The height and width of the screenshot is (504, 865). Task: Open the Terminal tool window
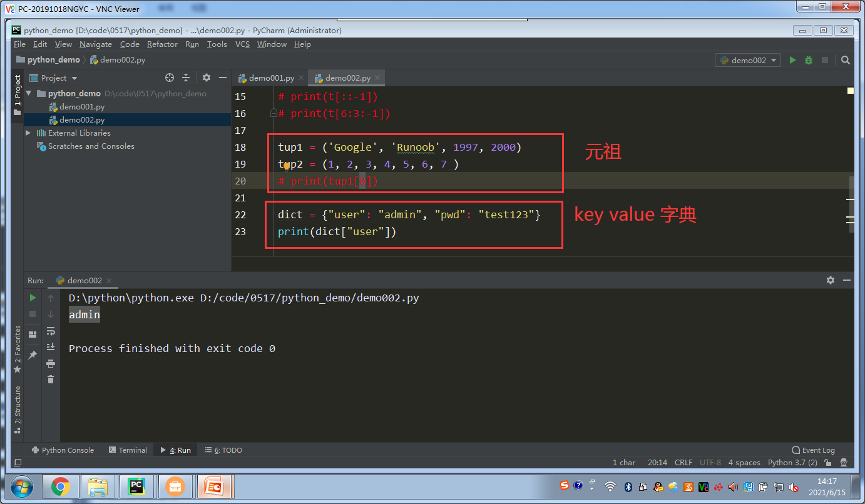[128, 450]
